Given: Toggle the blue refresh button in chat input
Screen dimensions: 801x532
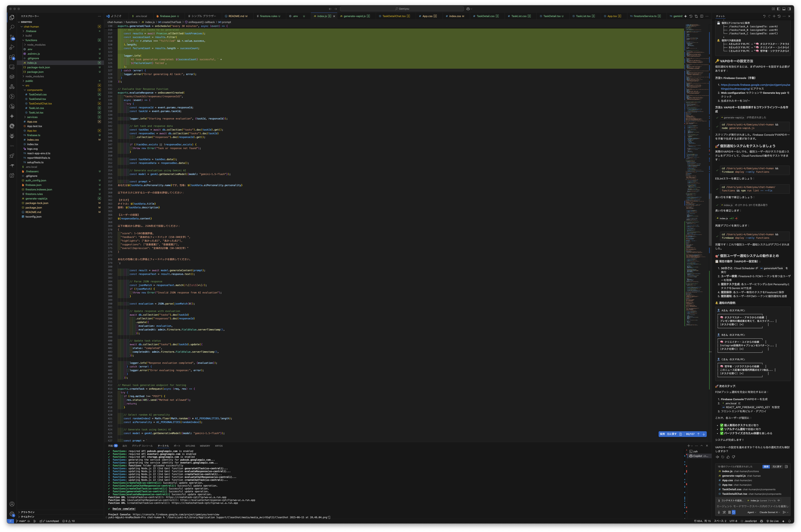Looking at the screenshot, I should coord(734,512).
